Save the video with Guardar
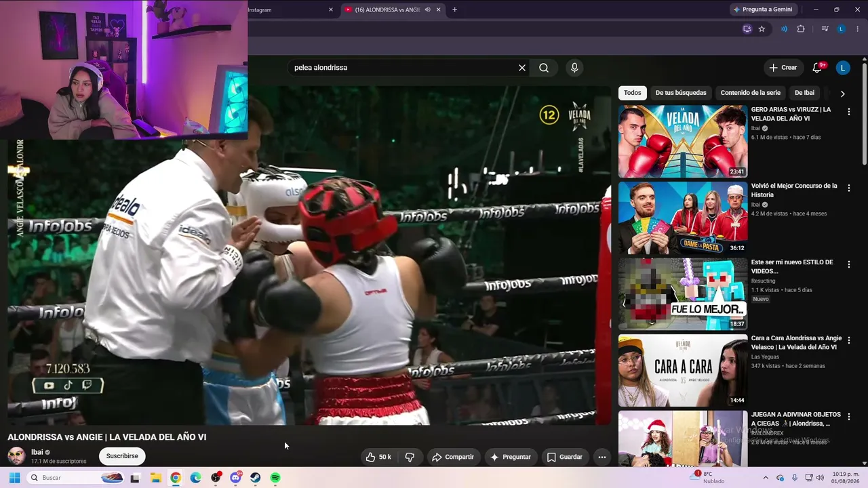868x488 pixels. tap(565, 457)
